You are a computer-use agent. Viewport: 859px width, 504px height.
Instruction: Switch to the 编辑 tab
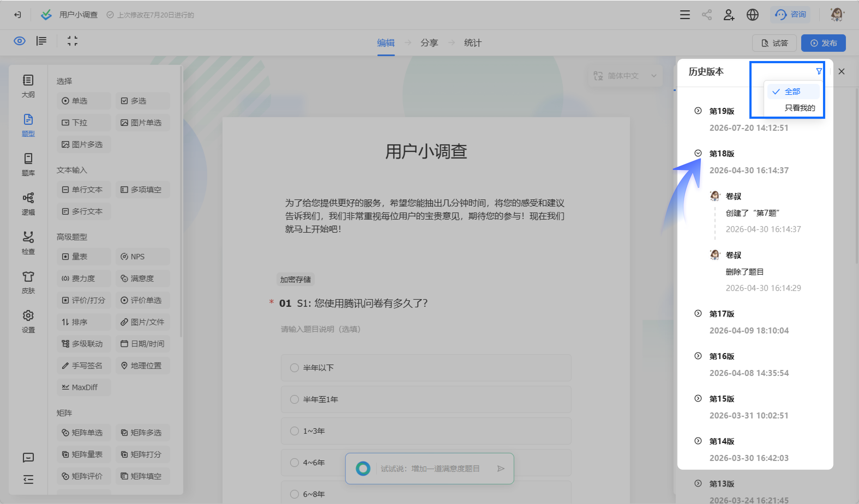[x=386, y=43]
